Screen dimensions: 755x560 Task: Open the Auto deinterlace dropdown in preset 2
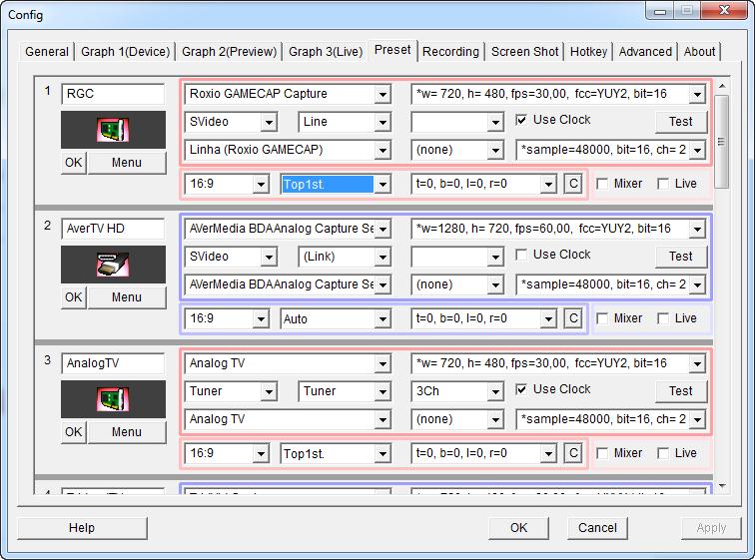[x=336, y=318]
